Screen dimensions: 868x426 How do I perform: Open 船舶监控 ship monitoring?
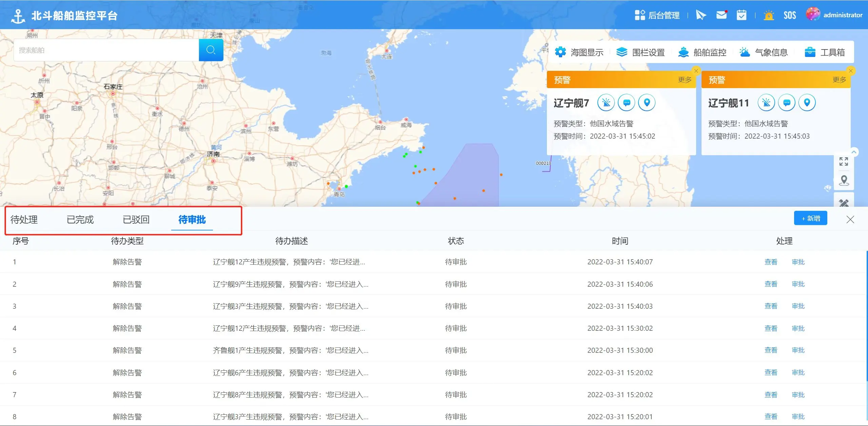point(702,52)
